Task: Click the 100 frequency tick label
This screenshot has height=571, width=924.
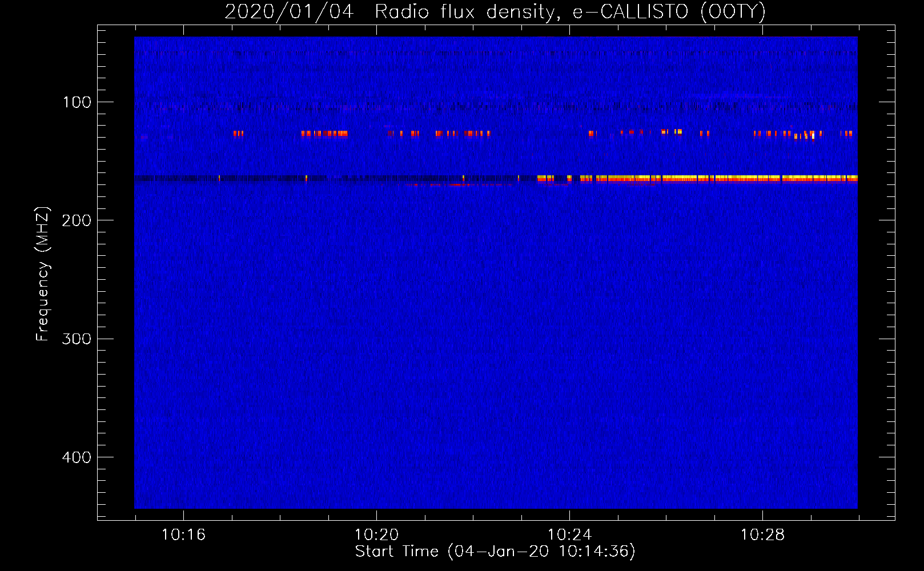Action: point(77,102)
